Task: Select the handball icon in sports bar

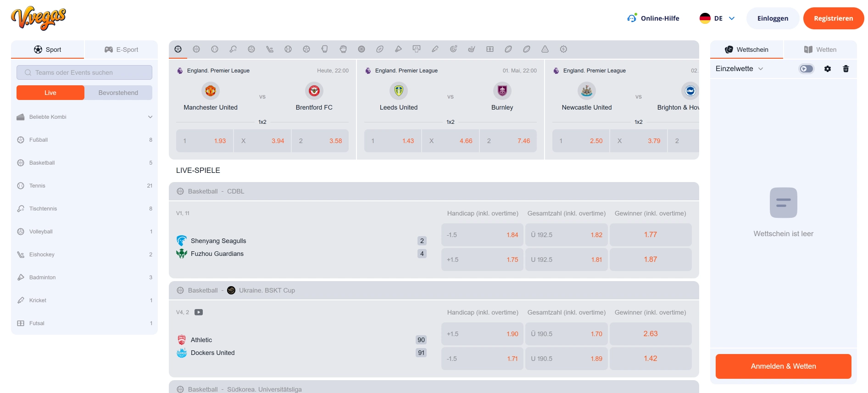Action: (306, 49)
